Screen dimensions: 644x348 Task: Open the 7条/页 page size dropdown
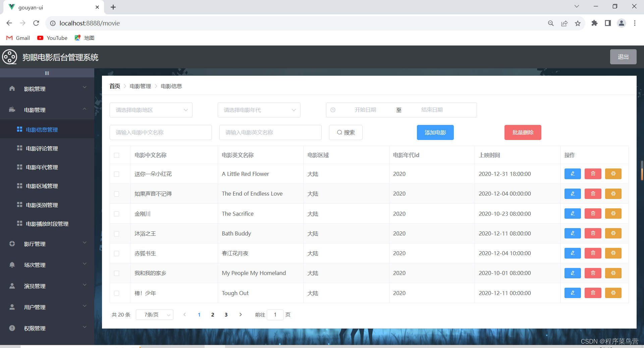coord(155,315)
